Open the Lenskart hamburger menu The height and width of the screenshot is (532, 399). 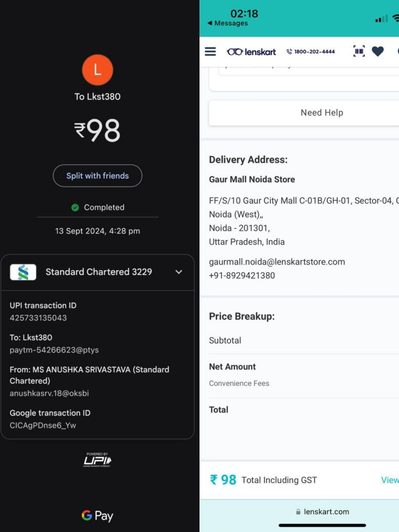[x=211, y=52]
